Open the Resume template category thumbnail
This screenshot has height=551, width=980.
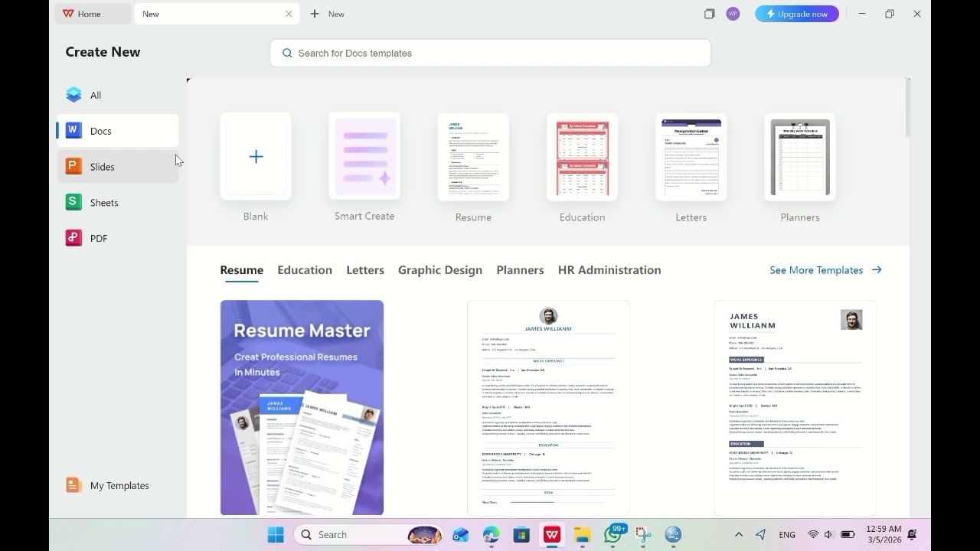473,157
